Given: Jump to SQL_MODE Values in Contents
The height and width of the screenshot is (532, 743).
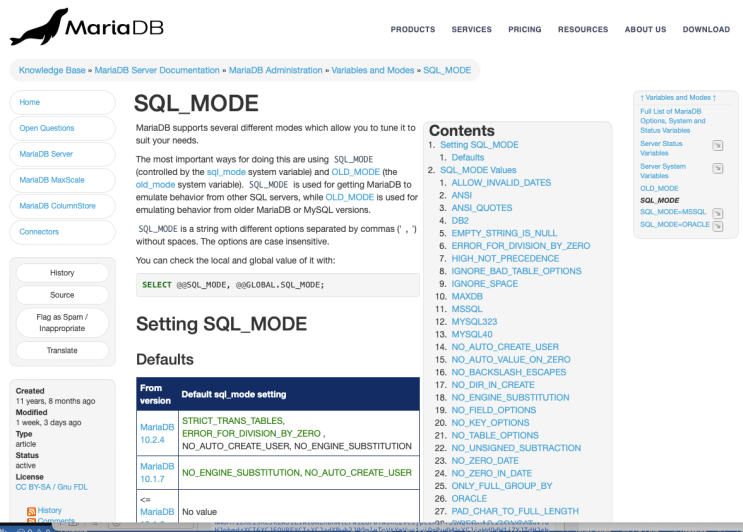Looking at the screenshot, I should click(x=478, y=170).
